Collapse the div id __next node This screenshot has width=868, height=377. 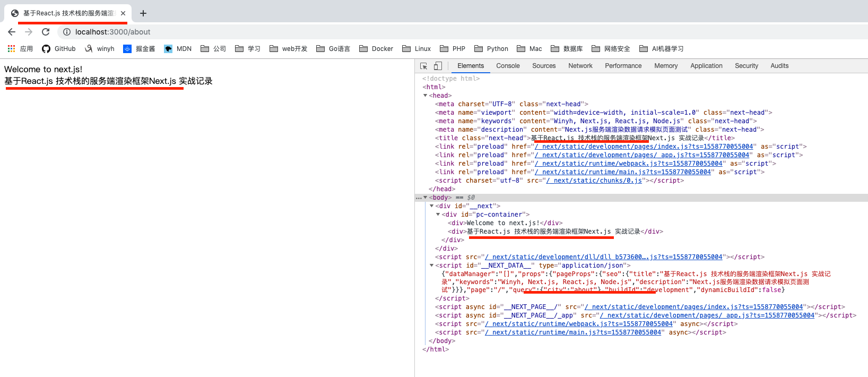(431, 206)
